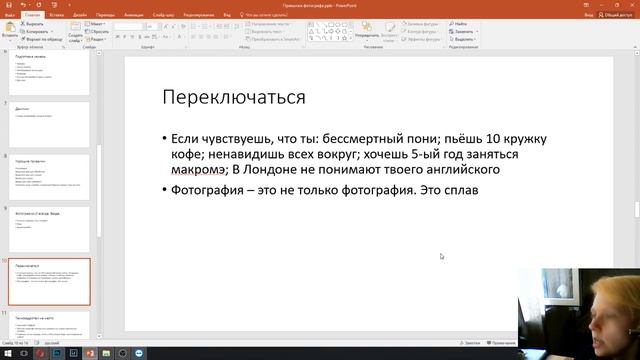Image resolution: width=640 pixels, height=360 pixels.
Task: Open the Выделить (Select) dropdown
Action: 463,39
